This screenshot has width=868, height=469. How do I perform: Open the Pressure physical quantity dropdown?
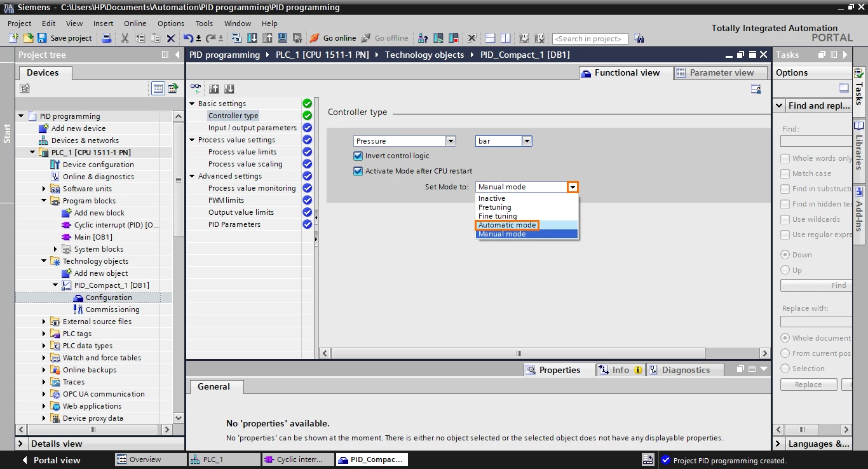451,141
